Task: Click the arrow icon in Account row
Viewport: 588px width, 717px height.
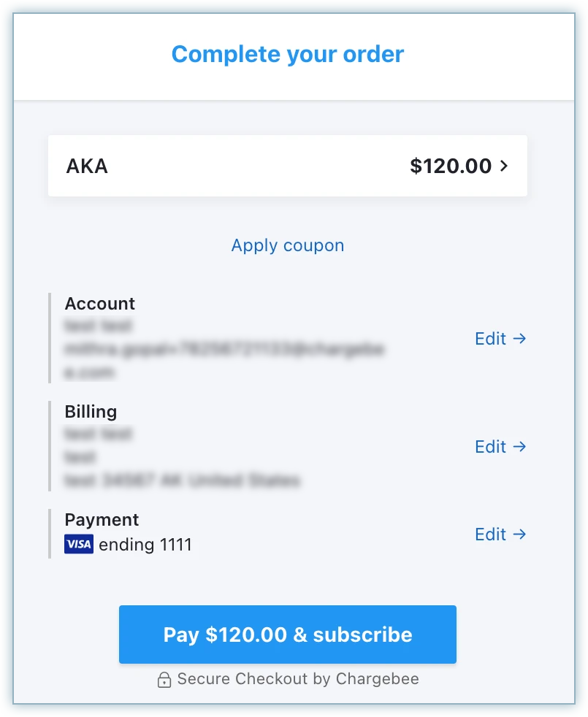Action: (519, 339)
